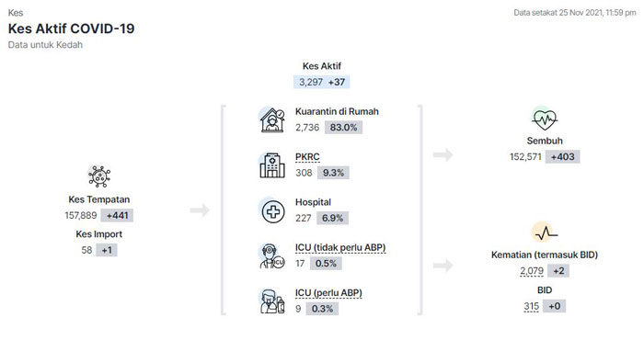Image resolution: width=644 pixels, height=340 pixels.
Task: Click the underlined 2,079 deaths figure
Action: [532, 271]
